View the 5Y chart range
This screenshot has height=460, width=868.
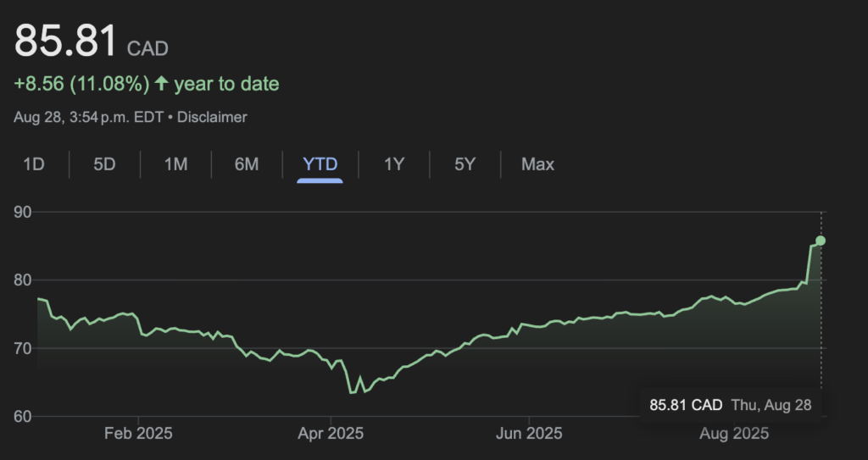click(x=465, y=164)
